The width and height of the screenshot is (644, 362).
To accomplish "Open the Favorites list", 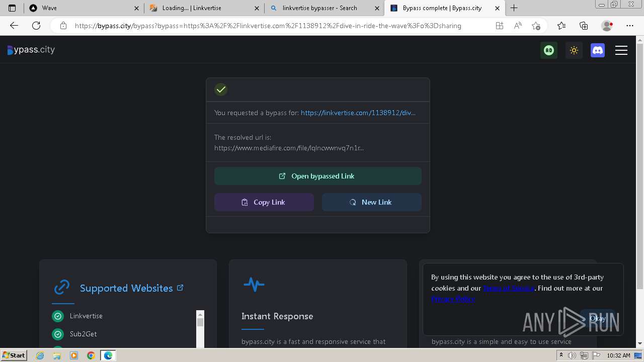I will (561, 26).
